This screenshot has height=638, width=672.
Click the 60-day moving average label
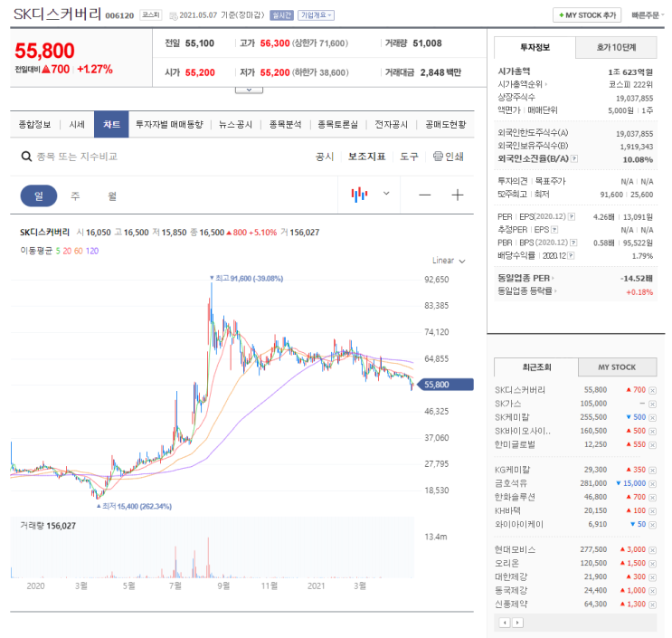(x=79, y=251)
